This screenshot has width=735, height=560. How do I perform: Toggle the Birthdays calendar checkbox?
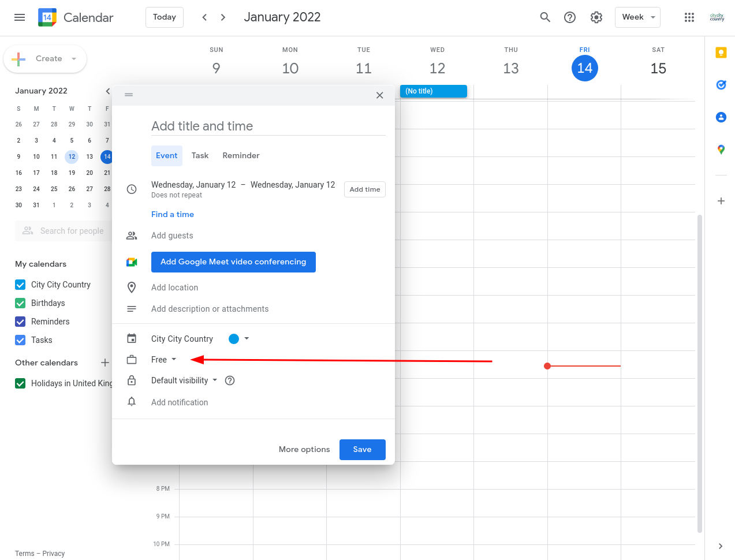pyautogui.click(x=20, y=303)
